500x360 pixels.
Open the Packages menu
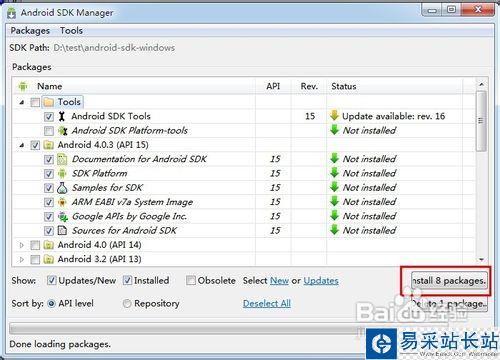30,31
